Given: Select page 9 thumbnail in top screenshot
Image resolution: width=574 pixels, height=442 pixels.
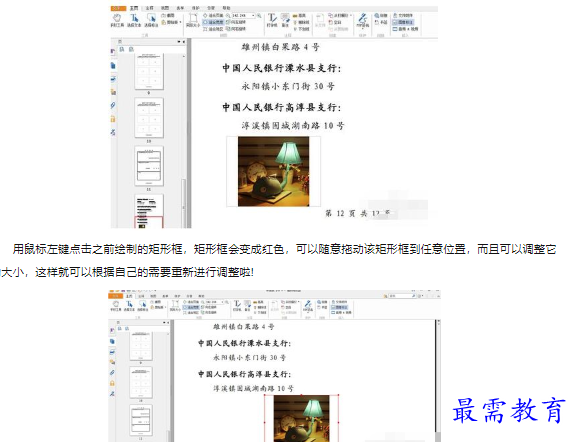Looking at the screenshot, I should tap(149, 71).
